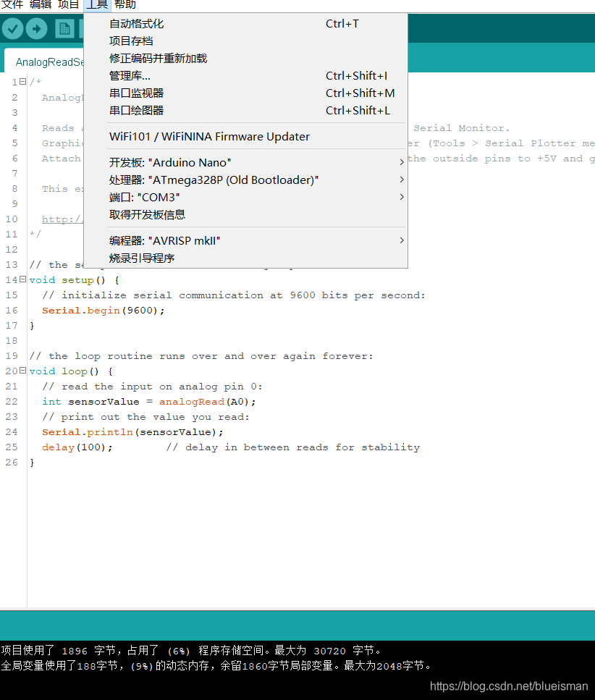Expand the 编程器 "AVRISP mkII" submenu

(x=217, y=240)
